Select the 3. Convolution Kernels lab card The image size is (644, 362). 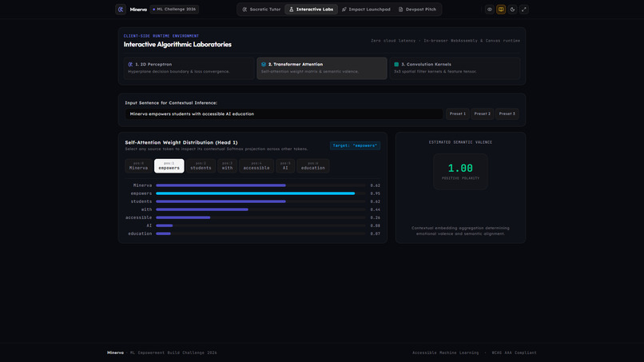click(455, 68)
